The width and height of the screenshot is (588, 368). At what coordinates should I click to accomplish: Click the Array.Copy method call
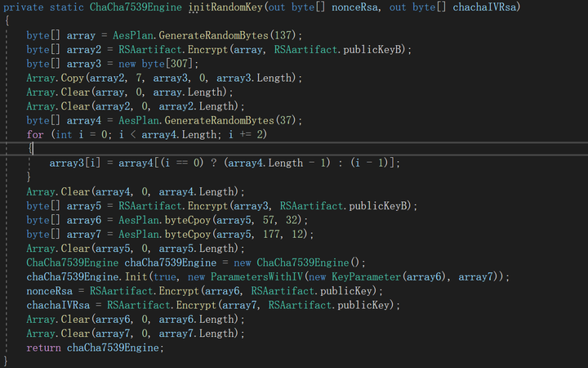pos(56,78)
